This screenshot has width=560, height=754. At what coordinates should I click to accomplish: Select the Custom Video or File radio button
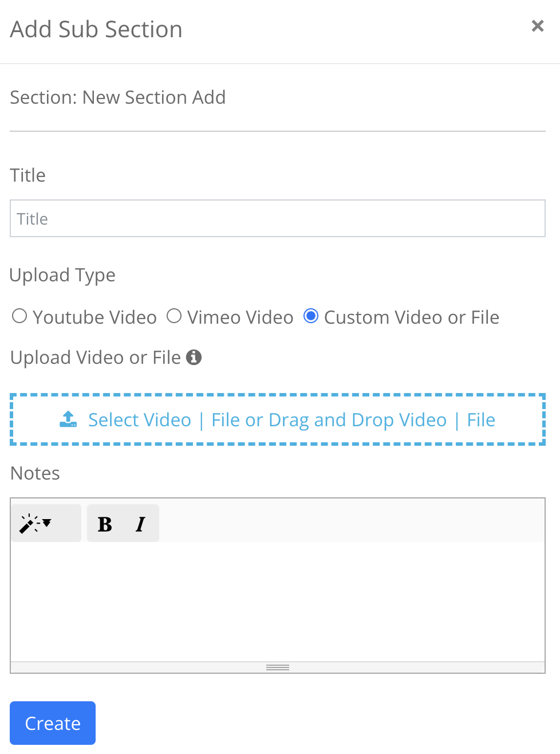pyautogui.click(x=311, y=316)
